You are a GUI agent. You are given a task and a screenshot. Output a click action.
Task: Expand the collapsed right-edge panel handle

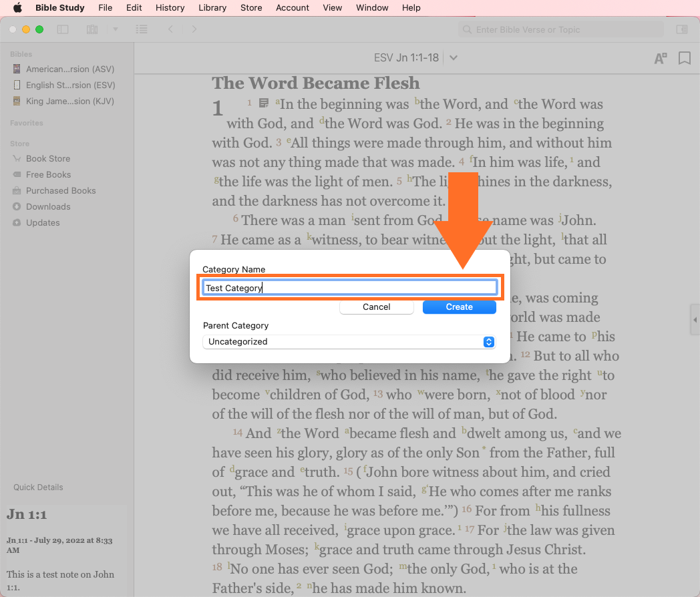(695, 321)
